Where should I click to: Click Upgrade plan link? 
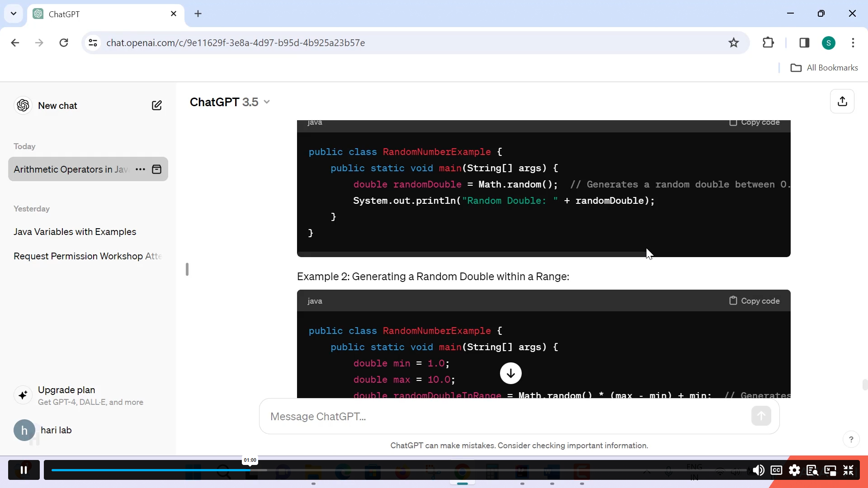[x=66, y=390]
